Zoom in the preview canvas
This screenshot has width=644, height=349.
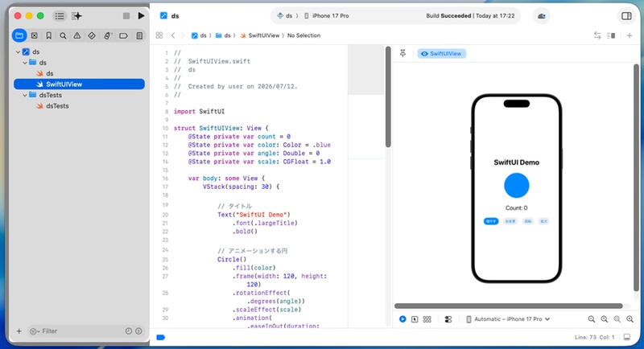pos(630,319)
